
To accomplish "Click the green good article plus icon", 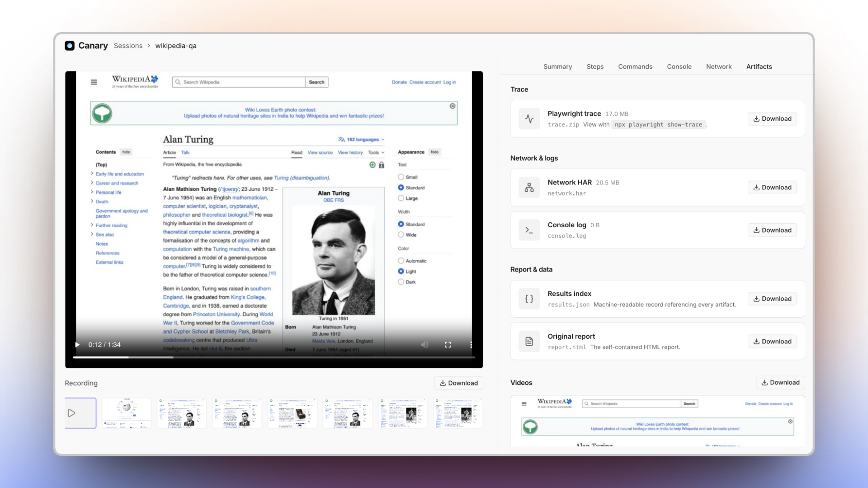I will pyautogui.click(x=373, y=165).
